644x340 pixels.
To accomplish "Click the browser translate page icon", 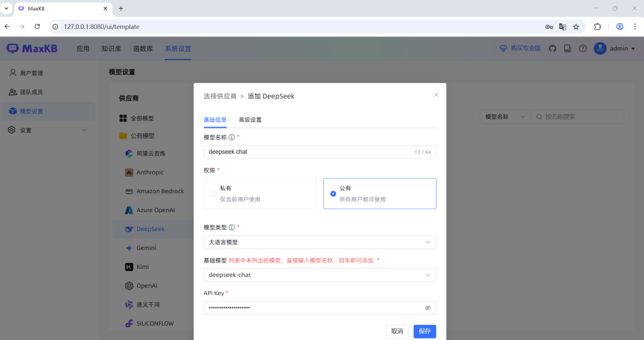I will point(563,26).
